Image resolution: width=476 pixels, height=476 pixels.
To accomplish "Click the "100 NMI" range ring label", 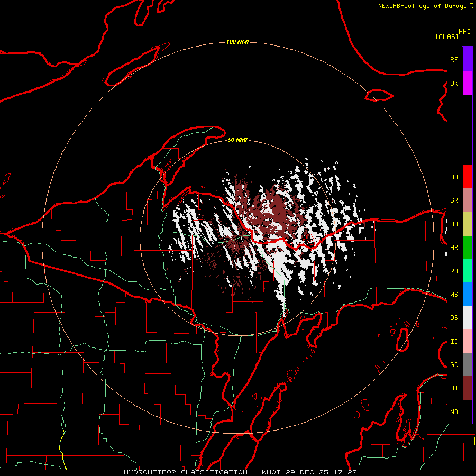I will coord(237,42).
